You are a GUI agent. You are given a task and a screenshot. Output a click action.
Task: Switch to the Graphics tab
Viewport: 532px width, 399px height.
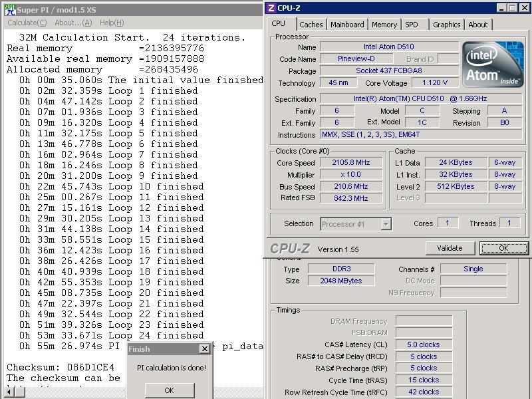(x=446, y=25)
